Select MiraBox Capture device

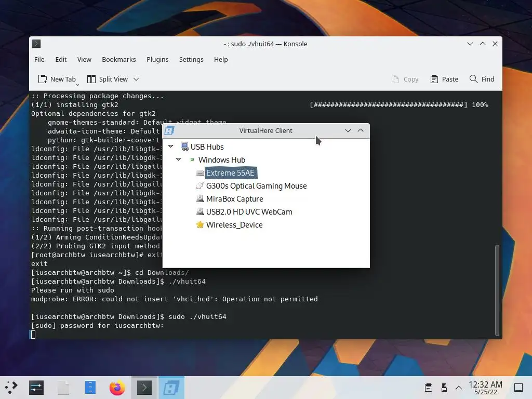(234, 199)
